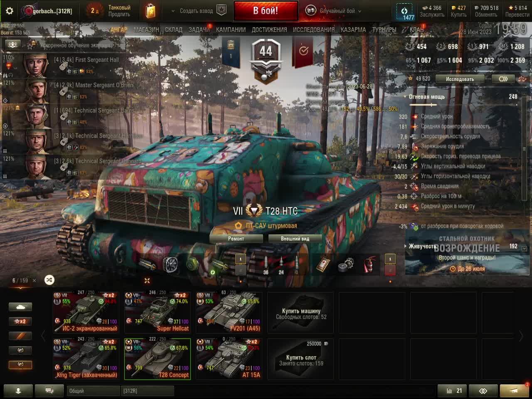
Task: Click the fire extinguisher consumable slot
Action: pos(369,265)
